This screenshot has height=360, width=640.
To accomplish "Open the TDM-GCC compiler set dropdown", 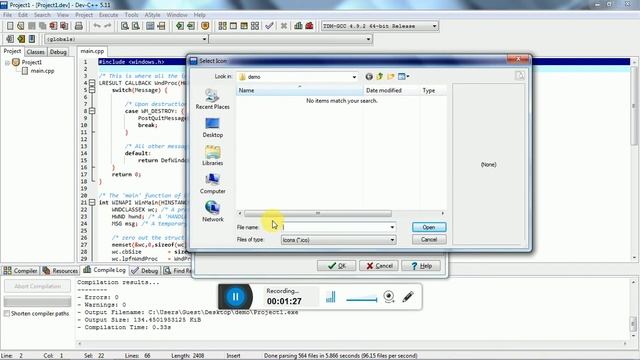I will tap(434, 26).
